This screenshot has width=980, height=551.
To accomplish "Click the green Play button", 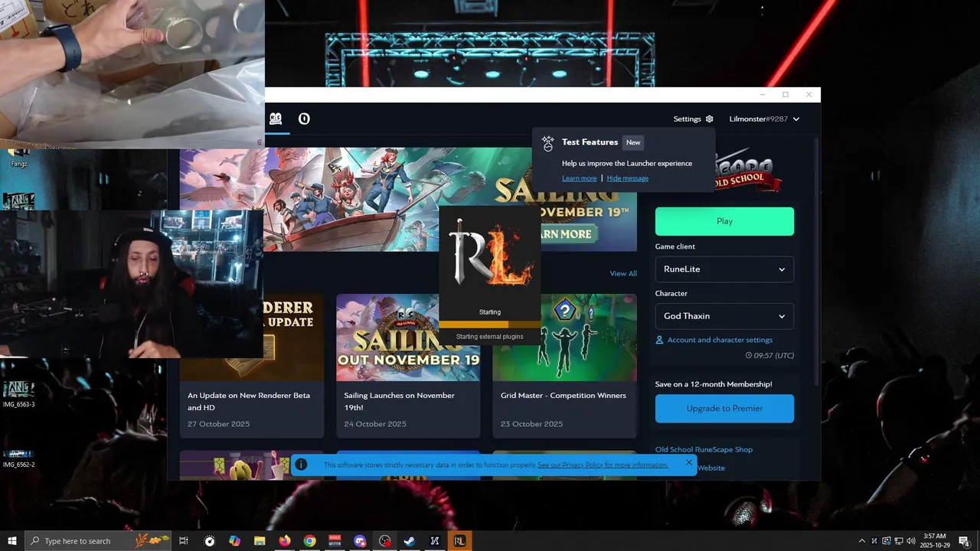I will (724, 221).
